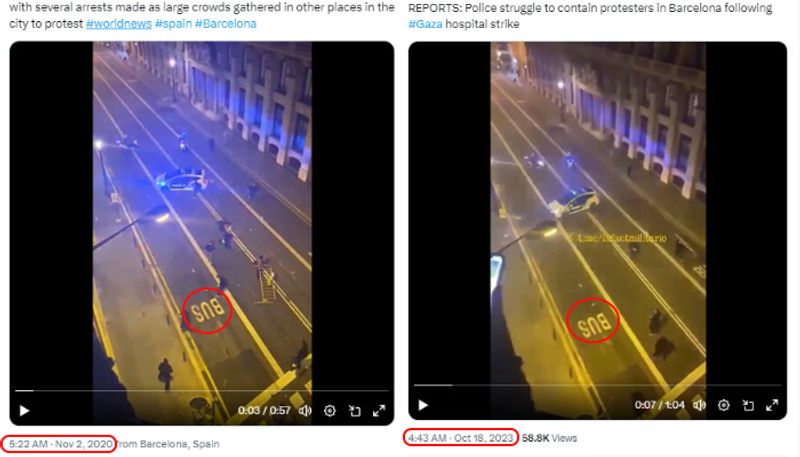Enable picture-in-picture on the right video
Viewport: 800px width, 457px height.
point(748,405)
